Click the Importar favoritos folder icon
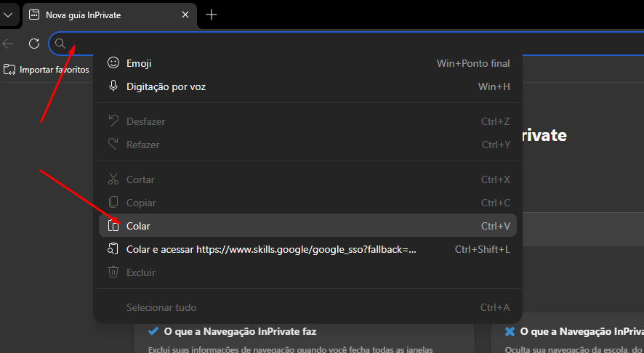 9,70
